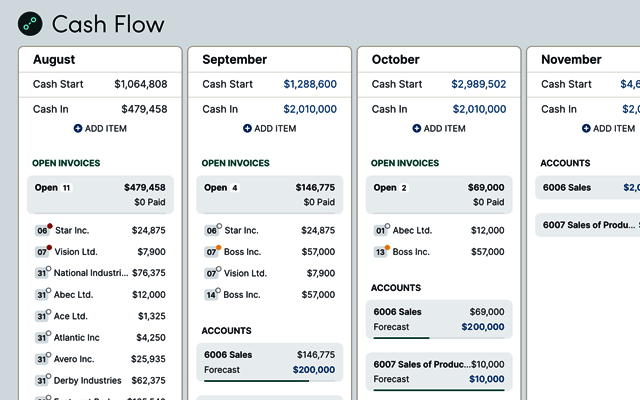Click the date badge for Abec Ltd. in October

(x=381, y=230)
